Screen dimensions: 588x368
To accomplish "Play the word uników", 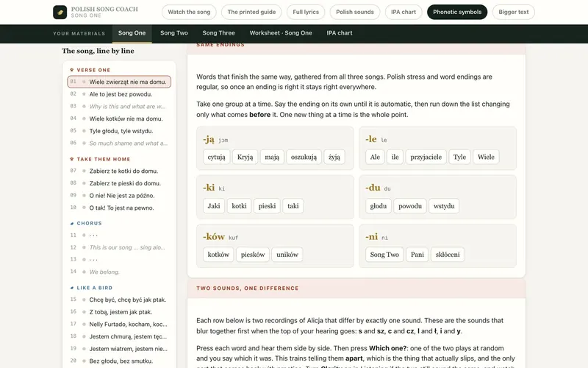I will pos(287,254).
